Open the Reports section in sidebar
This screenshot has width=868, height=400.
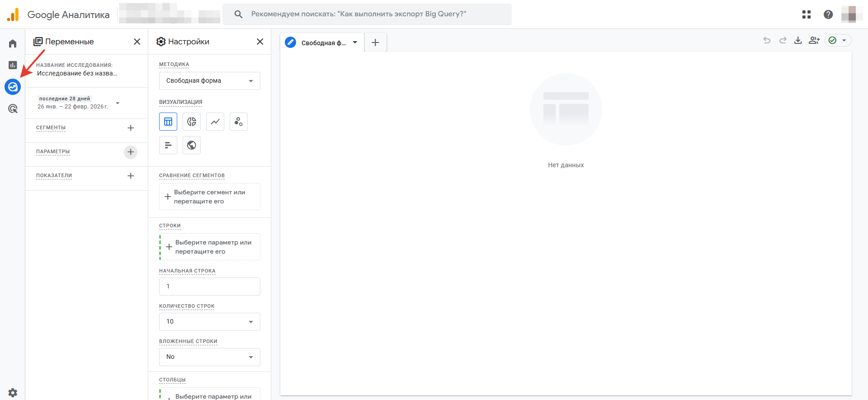13,65
